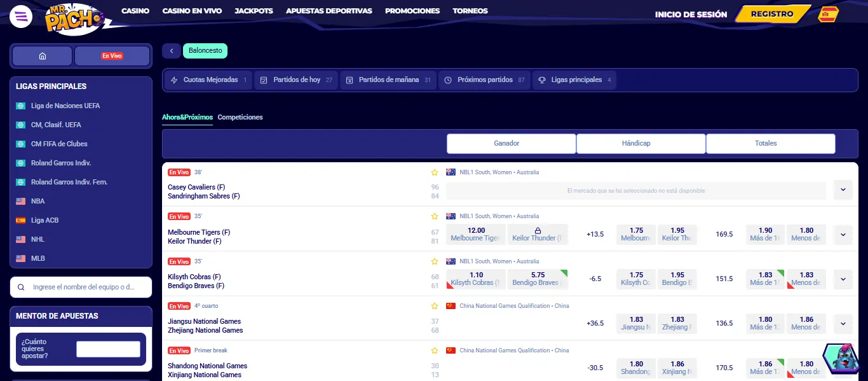Go to APUESTAS DEPORTIVAS
The image size is (868, 381).
[329, 11]
